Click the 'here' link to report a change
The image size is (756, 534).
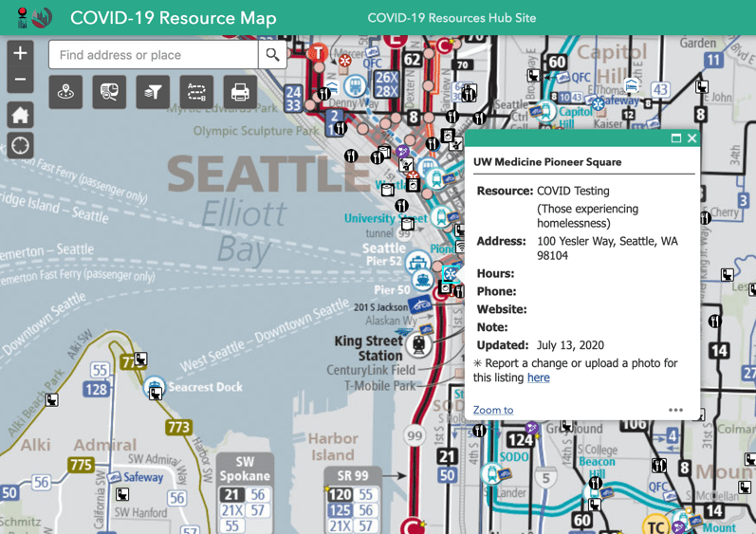[x=538, y=377]
